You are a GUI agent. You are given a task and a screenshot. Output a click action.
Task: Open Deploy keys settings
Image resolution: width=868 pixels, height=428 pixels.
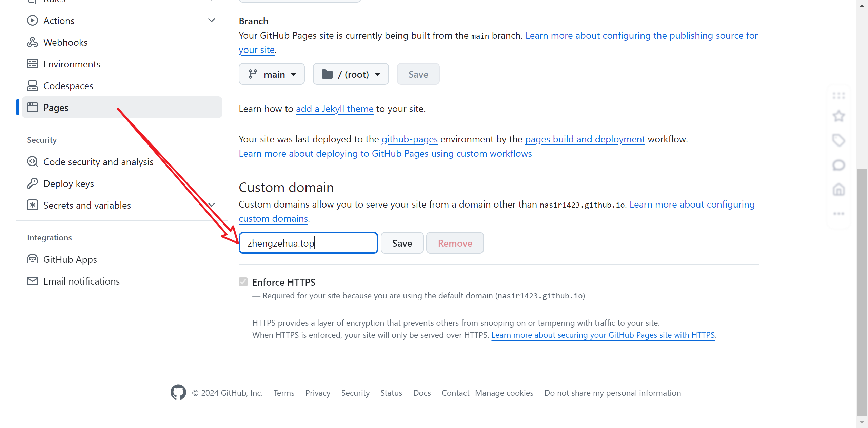(x=122, y=183)
